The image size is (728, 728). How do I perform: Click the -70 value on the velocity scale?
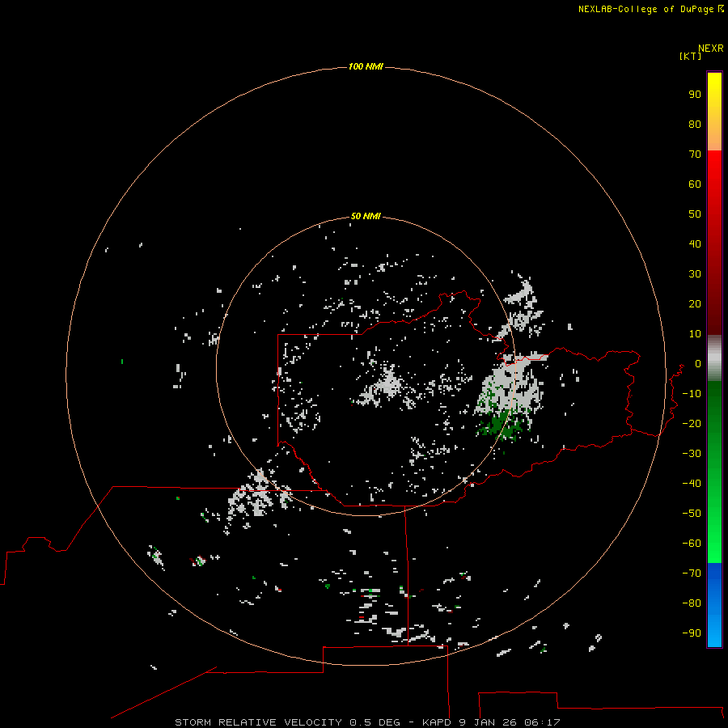(692, 574)
